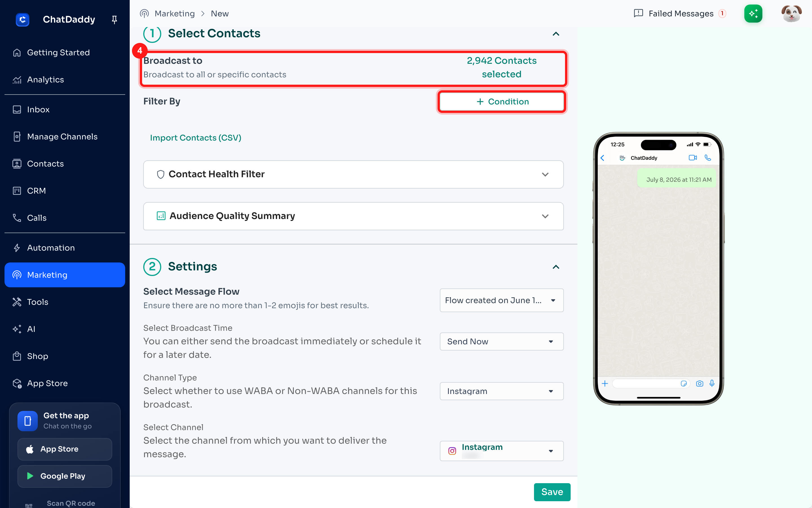This screenshot has width=812, height=508.
Task: Click the Inbox tray icon
Action: tap(17, 110)
